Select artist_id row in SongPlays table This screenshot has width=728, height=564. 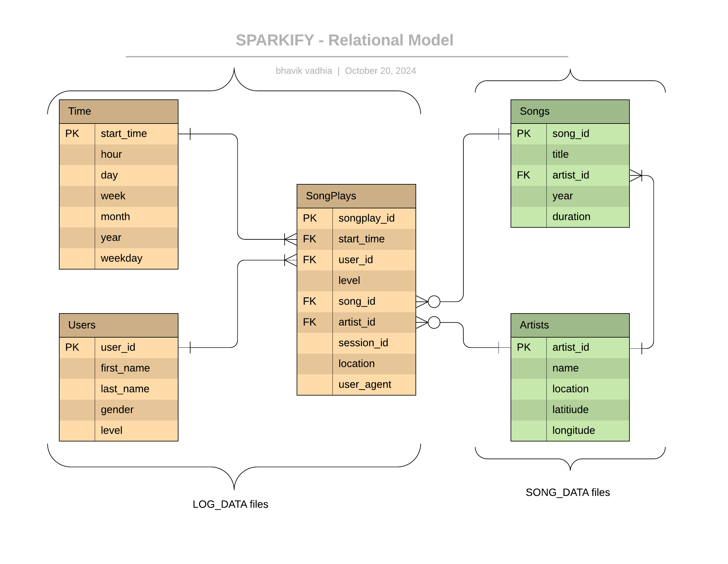coord(356,322)
